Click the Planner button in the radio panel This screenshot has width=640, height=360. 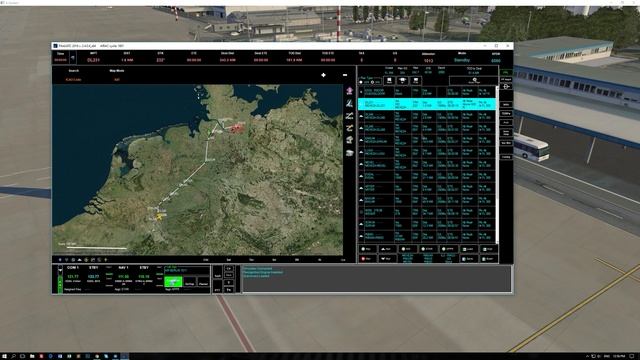point(203,282)
